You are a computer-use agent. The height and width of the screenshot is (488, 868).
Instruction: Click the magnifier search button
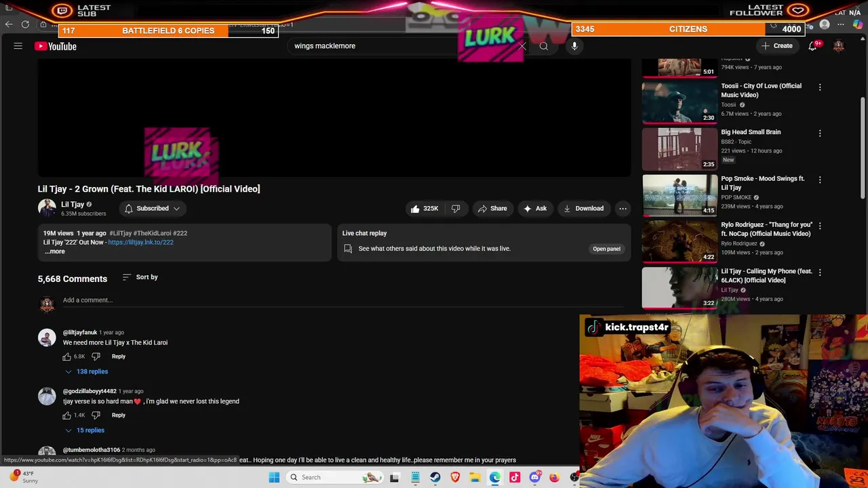tap(544, 46)
